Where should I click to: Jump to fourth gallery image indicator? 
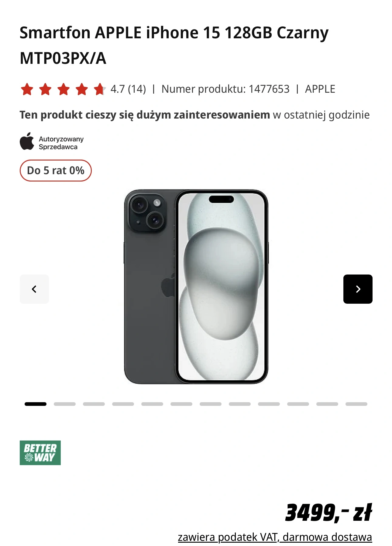[x=123, y=404]
